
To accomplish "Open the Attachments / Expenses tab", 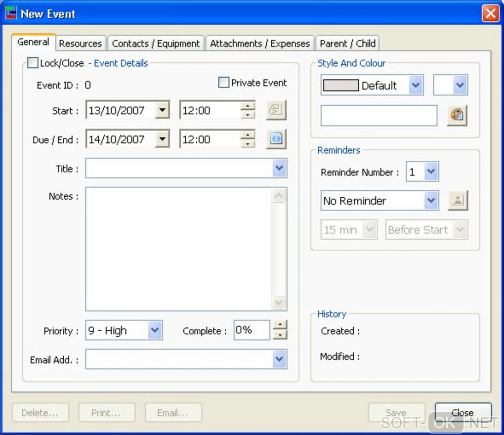I will click(260, 43).
